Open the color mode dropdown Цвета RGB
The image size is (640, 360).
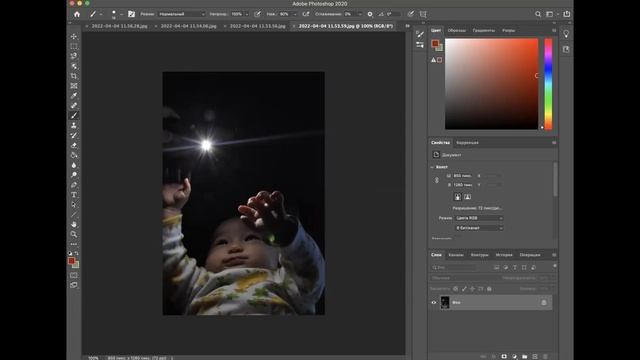click(x=479, y=218)
